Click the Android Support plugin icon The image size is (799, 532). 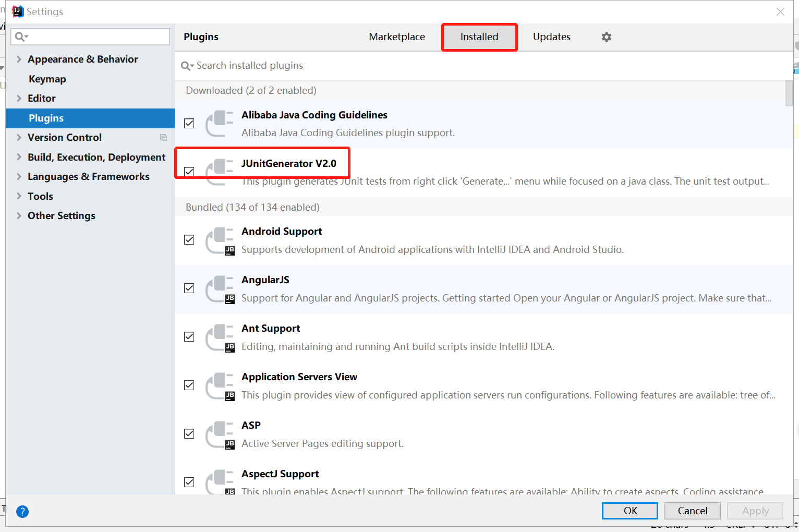point(220,240)
